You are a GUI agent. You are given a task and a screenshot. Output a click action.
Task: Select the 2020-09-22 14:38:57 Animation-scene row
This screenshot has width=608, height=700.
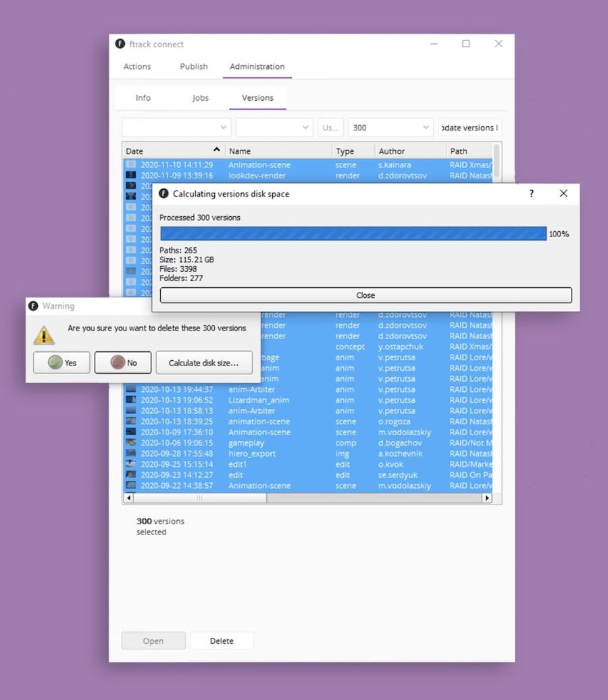tap(307, 486)
